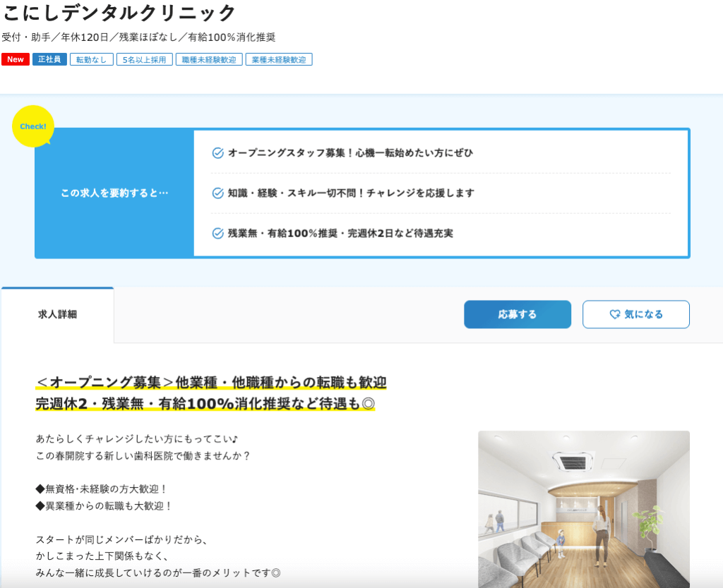Click the checkmark icon beside オープニングスタッフ募集
723x588 pixels.
(217, 153)
